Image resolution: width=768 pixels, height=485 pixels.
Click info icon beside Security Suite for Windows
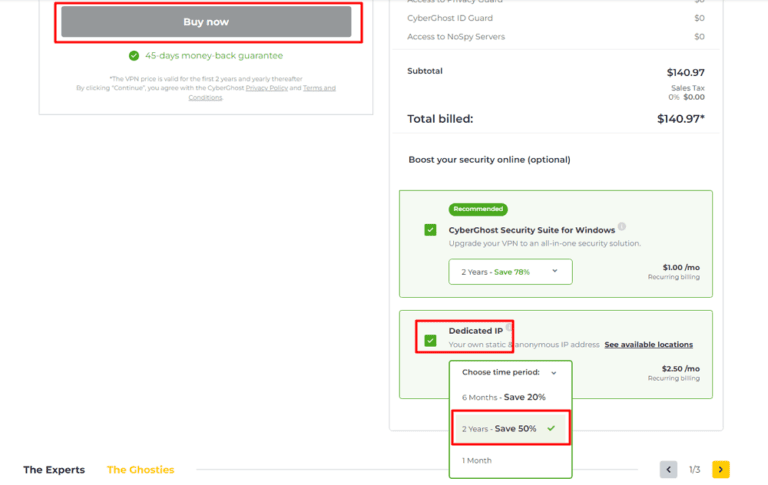click(x=622, y=226)
